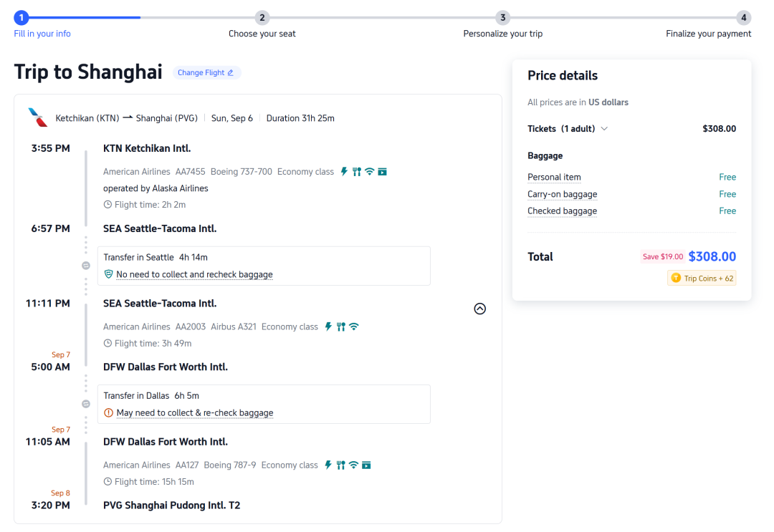Click the 'Trip to Shanghai' heading
The width and height of the screenshot is (774, 532).
pos(88,72)
